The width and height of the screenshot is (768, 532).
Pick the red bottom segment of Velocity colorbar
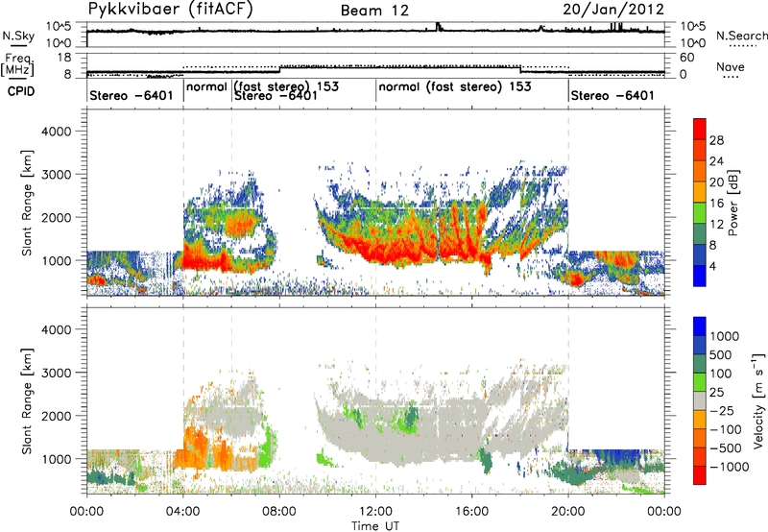700,475
